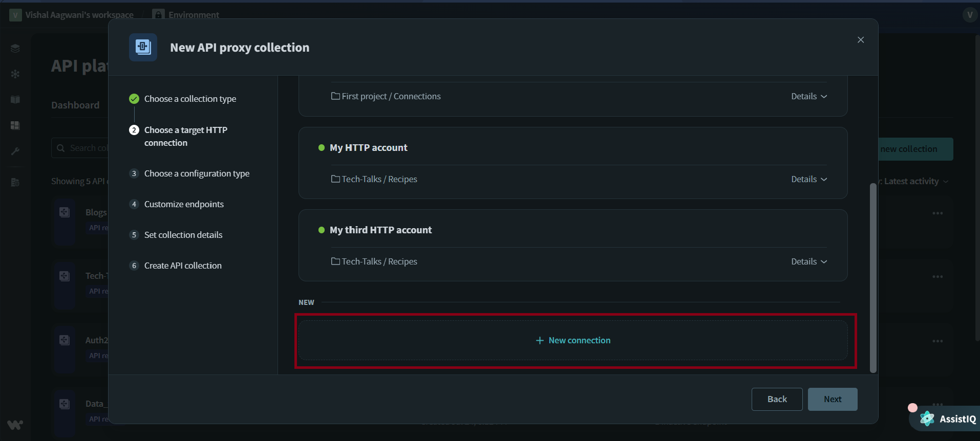The width and height of the screenshot is (980, 441).
Task: Switch to the Dashboard tab
Action: pos(75,105)
